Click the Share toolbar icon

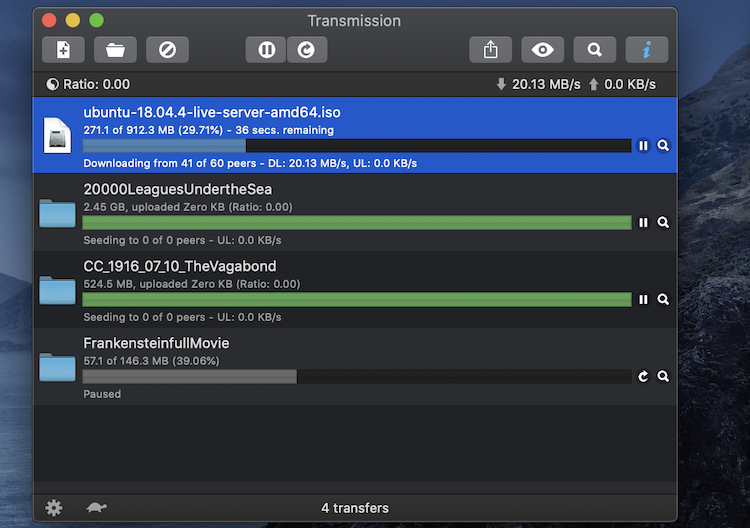click(490, 50)
